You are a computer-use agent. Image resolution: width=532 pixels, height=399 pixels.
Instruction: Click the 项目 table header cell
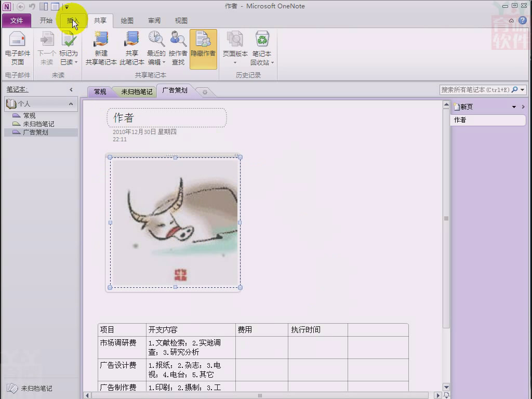tap(122, 330)
